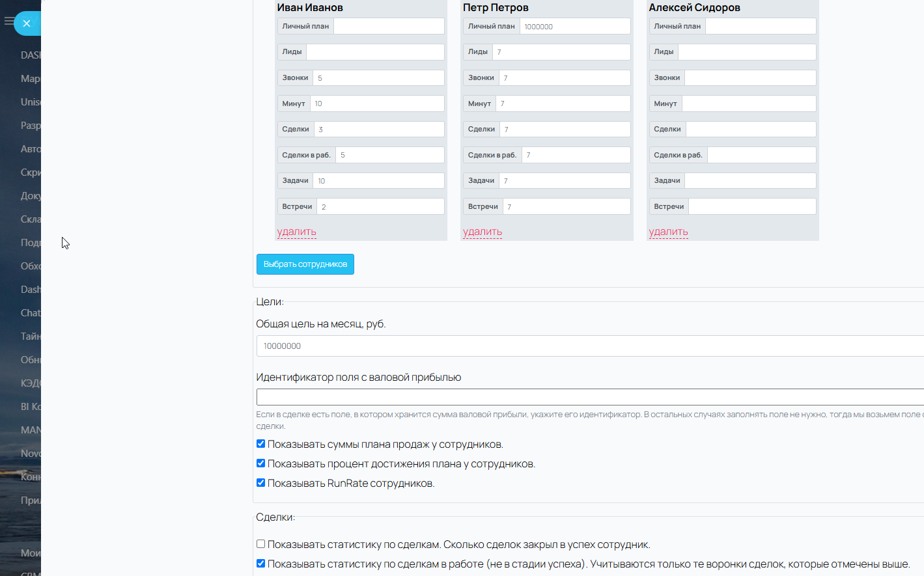Delete Иван Иванов via his 'удалить' link

[296, 232]
